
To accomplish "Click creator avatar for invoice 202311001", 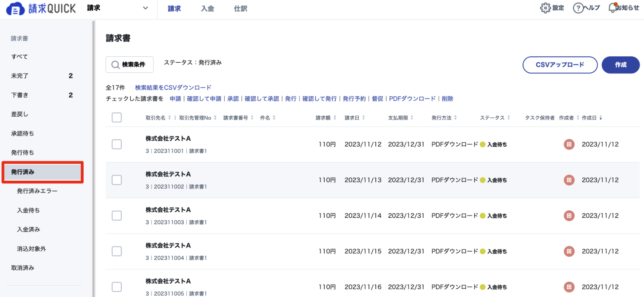I will pos(569,144).
